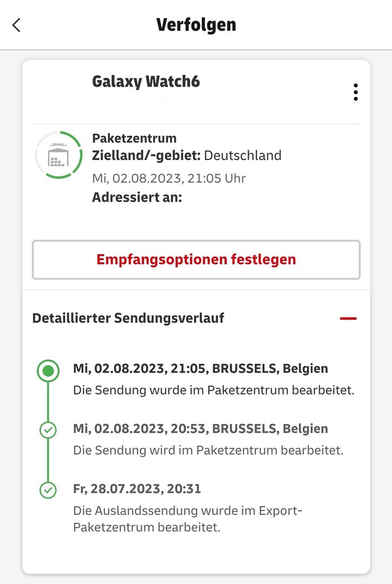Select the bold "Paketzentrum" status heading
The width and height of the screenshot is (392, 584).
click(x=134, y=138)
